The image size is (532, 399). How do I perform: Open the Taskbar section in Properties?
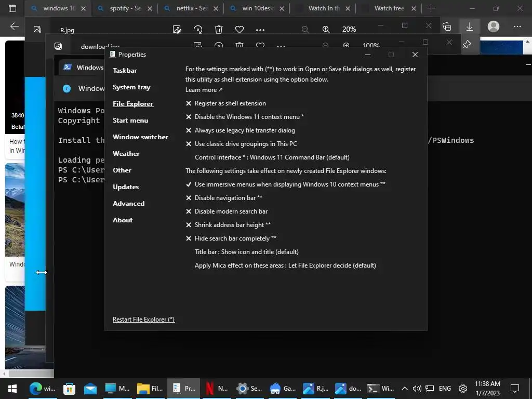(x=125, y=71)
